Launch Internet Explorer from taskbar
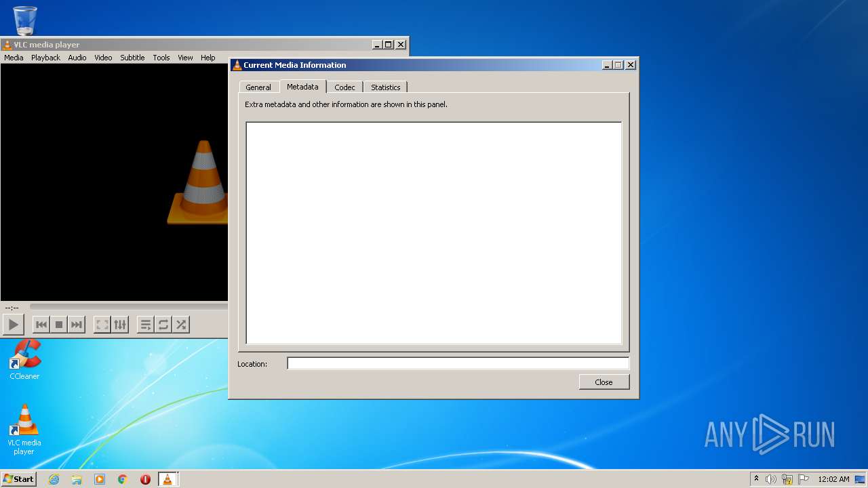The height and width of the screenshot is (488, 868). pyautogui.click(x=54, y=479)
